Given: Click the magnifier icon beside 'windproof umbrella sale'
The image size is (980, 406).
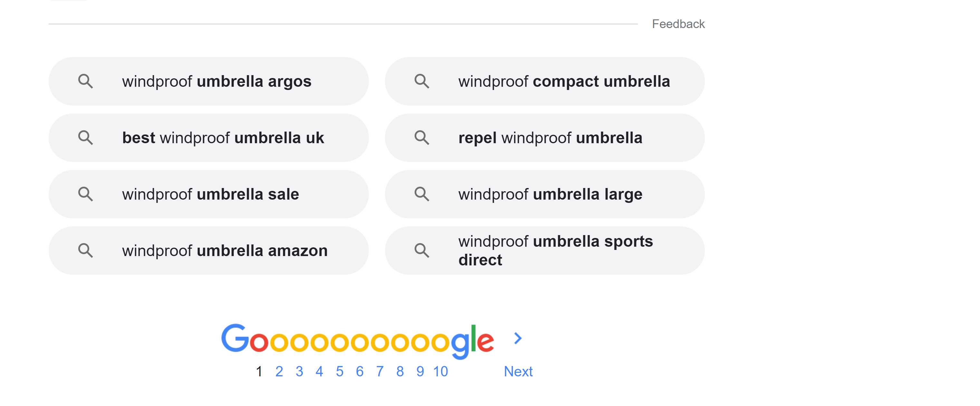Looking at the screenshot, I should coord(85,194).
